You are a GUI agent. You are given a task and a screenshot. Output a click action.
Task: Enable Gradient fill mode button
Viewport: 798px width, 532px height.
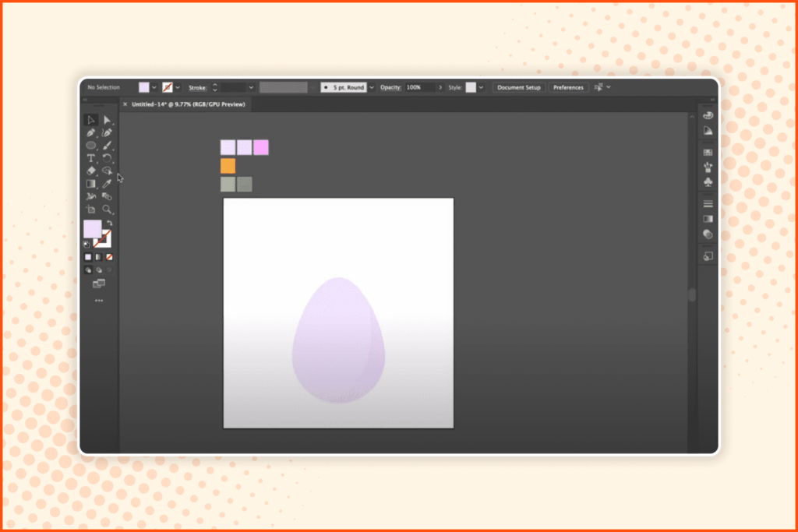[x=99, y=257]
